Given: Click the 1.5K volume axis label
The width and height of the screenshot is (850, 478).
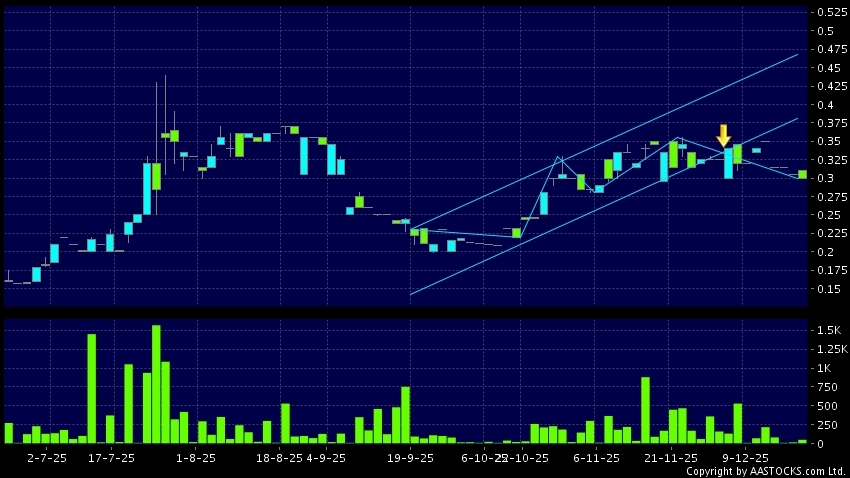Looking at the screenshot, I should click(x=826, y=330).
